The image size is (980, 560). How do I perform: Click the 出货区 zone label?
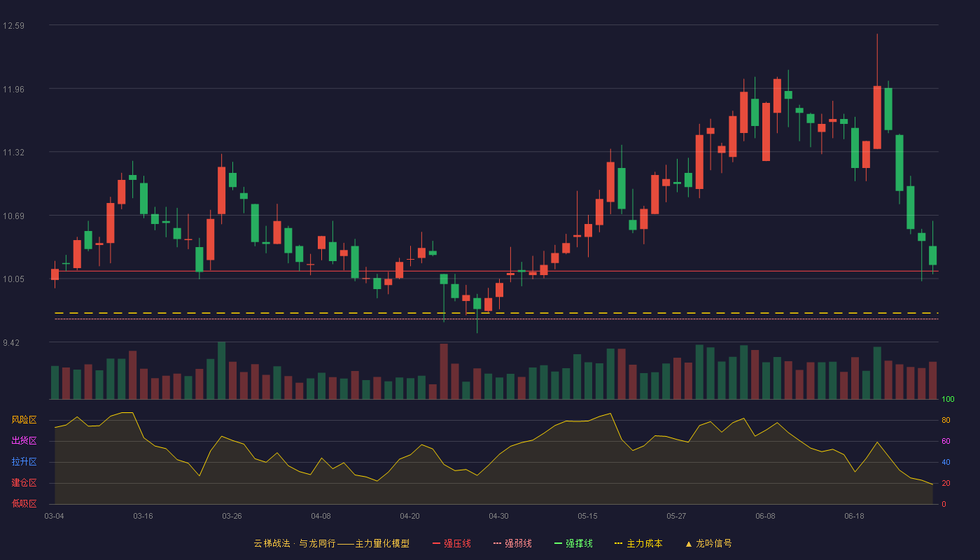point(24,441)
